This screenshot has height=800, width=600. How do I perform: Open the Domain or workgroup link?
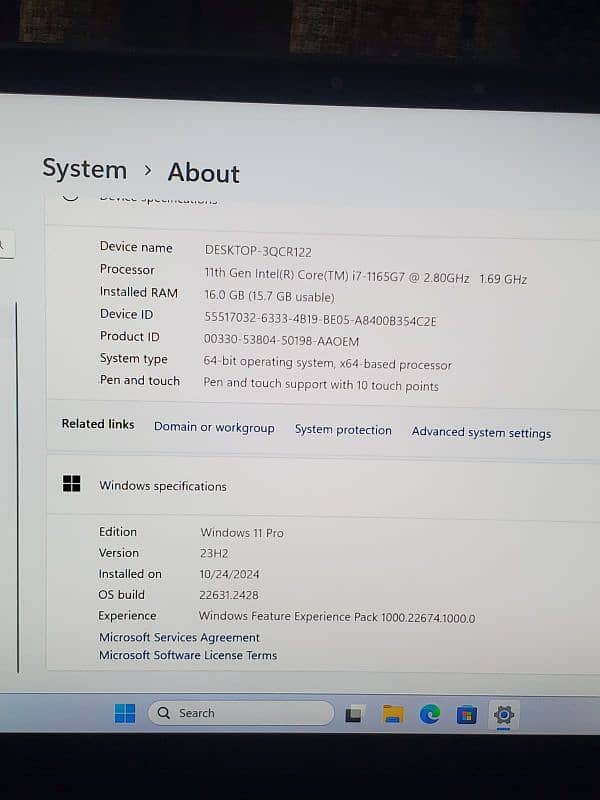(214, 427)
